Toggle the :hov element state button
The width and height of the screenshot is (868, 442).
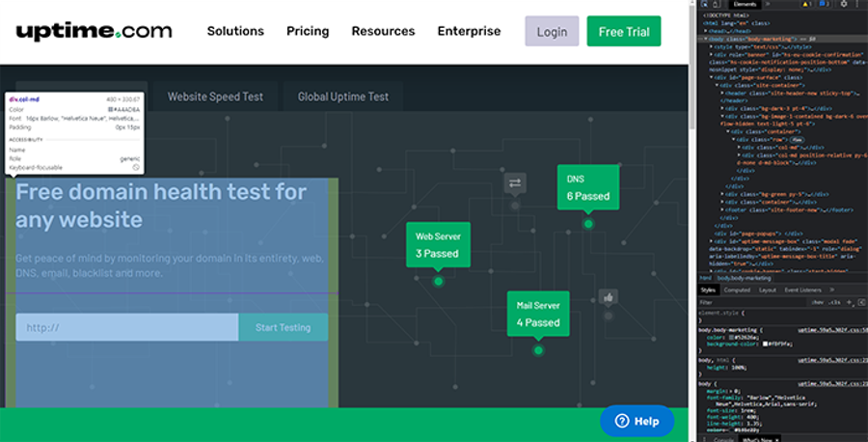[x=817, y=302]
